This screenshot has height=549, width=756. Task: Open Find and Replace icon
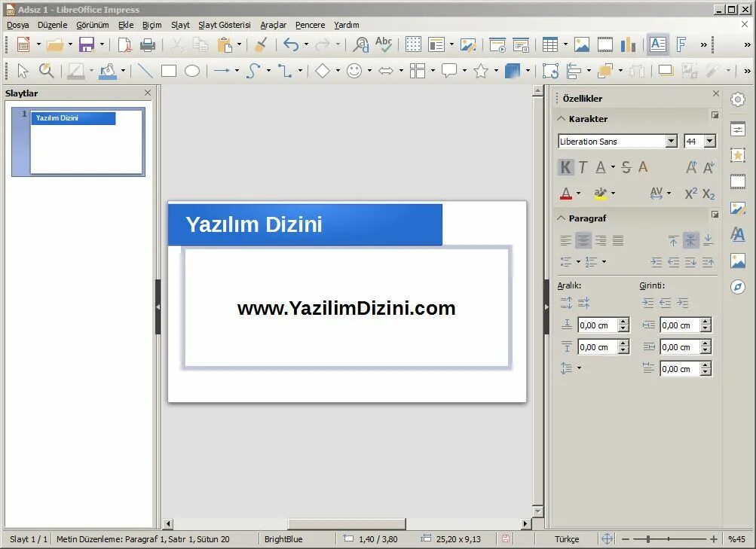(x=360, y=44)
